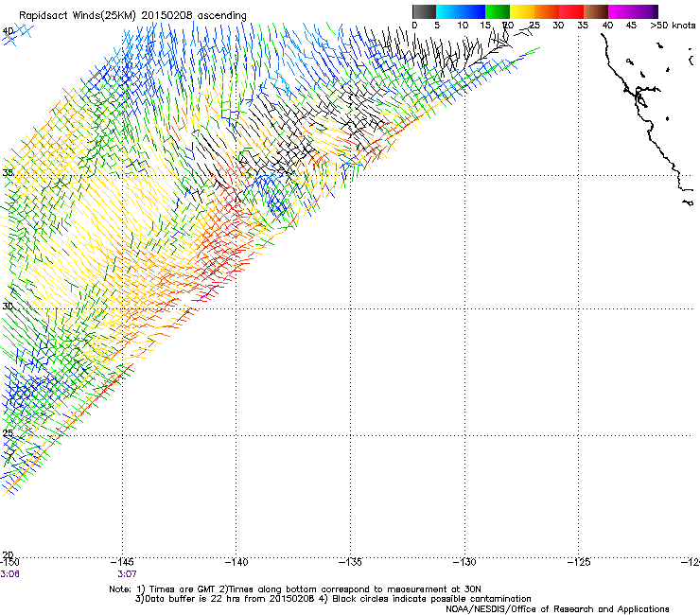Screen dimensions: 700x615
Task: Click the magenta-purple 40-50 knots legend swatch
Action: [x=633, y=11]
